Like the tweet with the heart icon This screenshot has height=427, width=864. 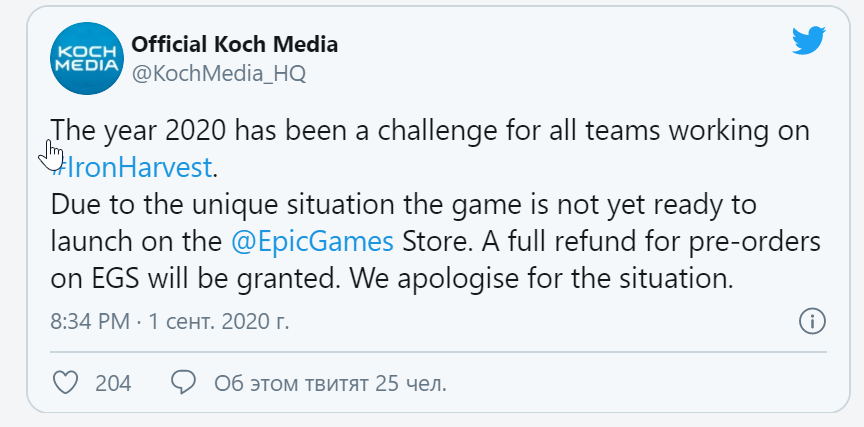coord(65,382)
